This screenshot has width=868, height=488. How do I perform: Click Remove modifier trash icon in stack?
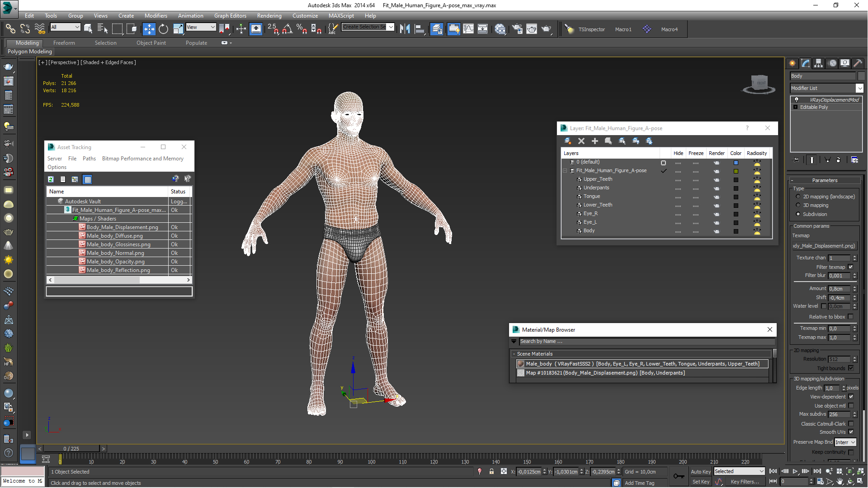coord(839,160)
